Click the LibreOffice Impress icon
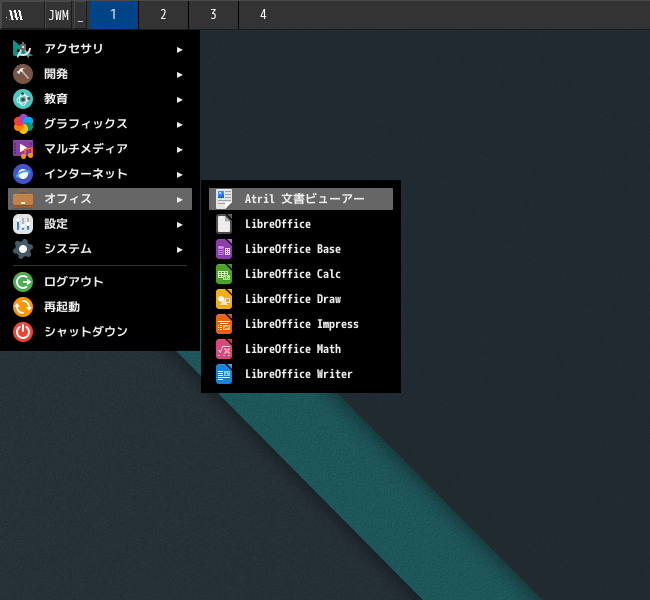 [x=224, y=324]
